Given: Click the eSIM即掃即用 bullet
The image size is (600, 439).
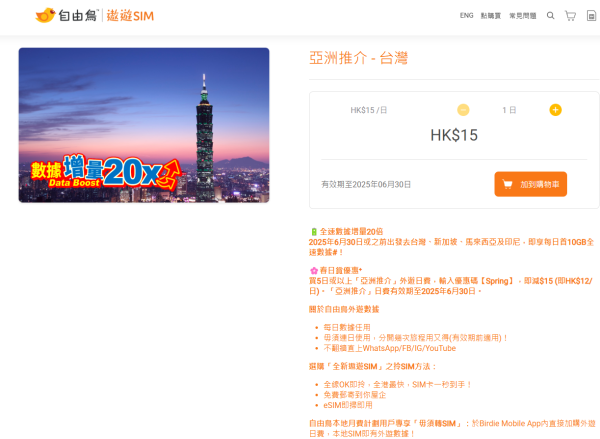Looking at the screenshot, I should tap(348, 405).
